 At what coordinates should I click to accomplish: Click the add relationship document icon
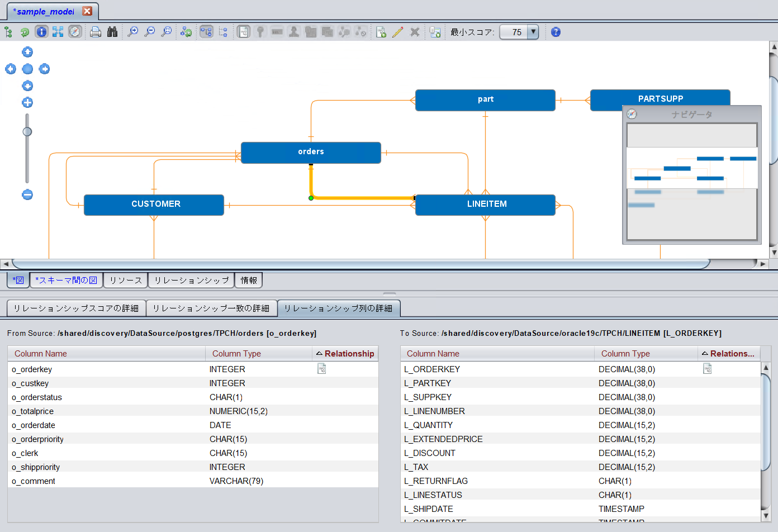(x=381, y=32)
